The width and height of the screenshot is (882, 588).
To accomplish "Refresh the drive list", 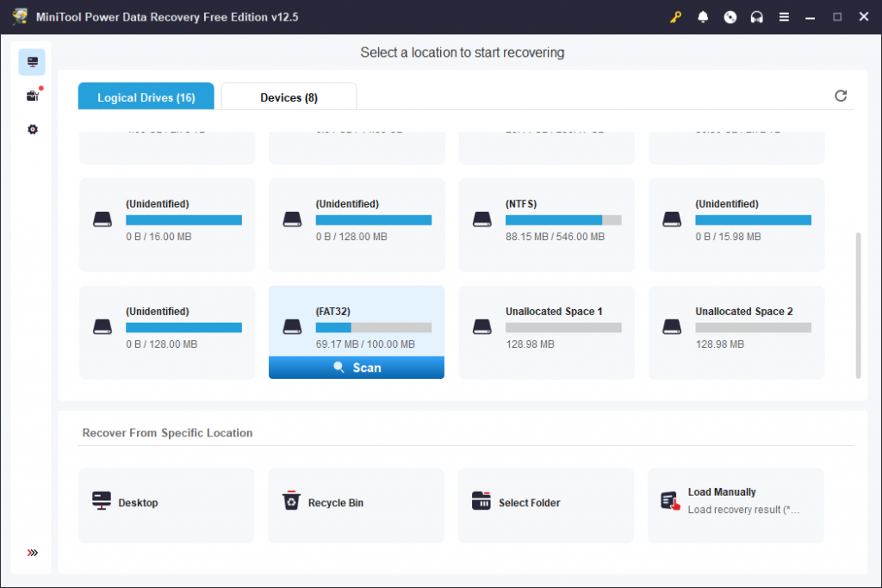I will pyautogui.click(x=841, y=96).
